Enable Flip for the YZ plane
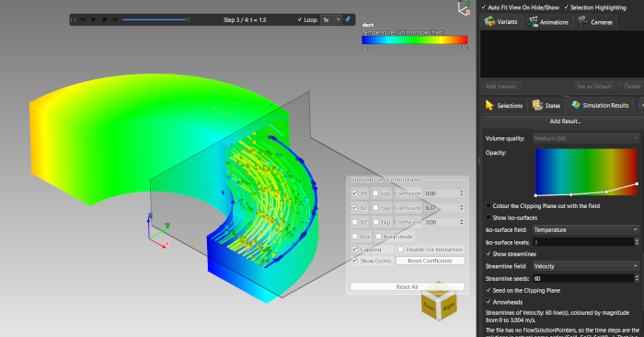 coord(375,207)
